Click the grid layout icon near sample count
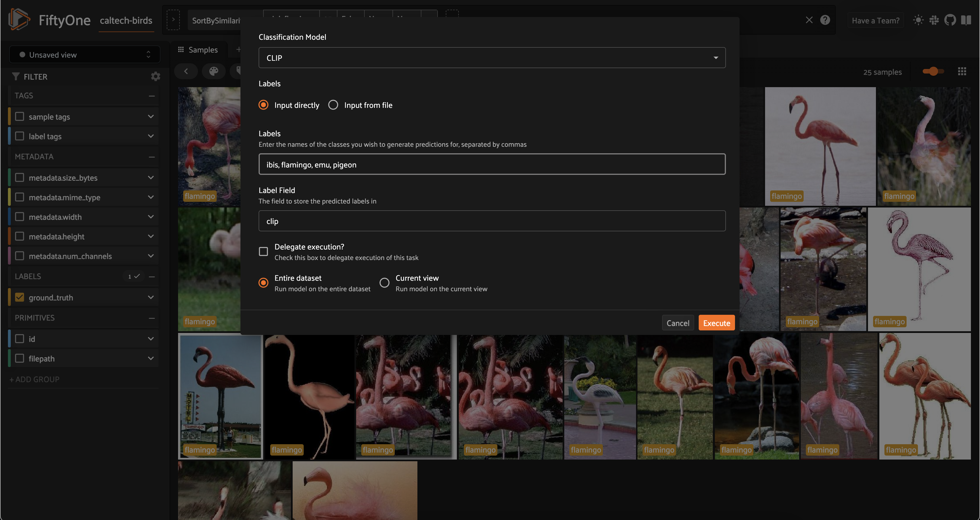 pos(962,71)
